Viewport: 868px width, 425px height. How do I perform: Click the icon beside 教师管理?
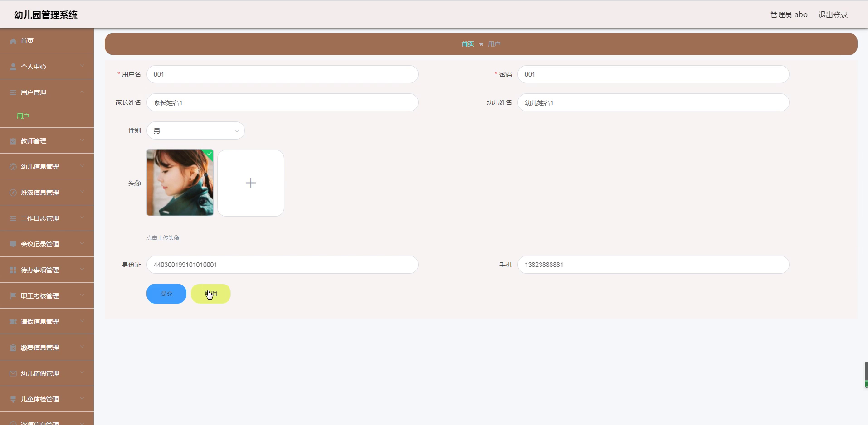(13, 141)
